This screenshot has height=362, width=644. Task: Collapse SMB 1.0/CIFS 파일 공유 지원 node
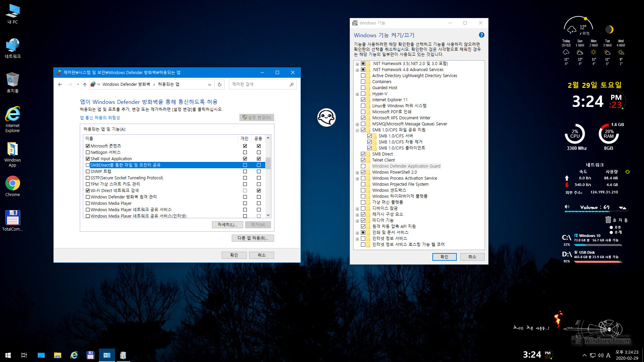357,130
